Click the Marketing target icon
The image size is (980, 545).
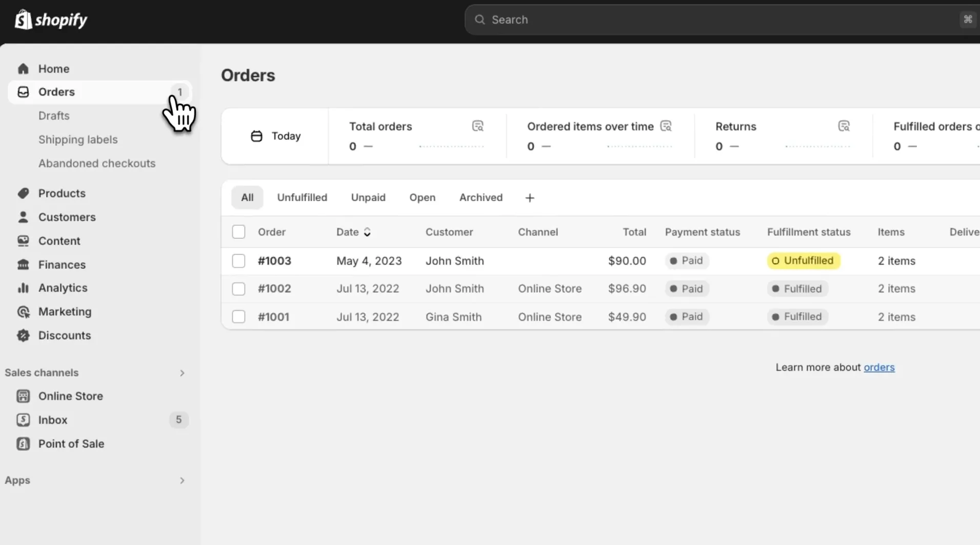23,312
